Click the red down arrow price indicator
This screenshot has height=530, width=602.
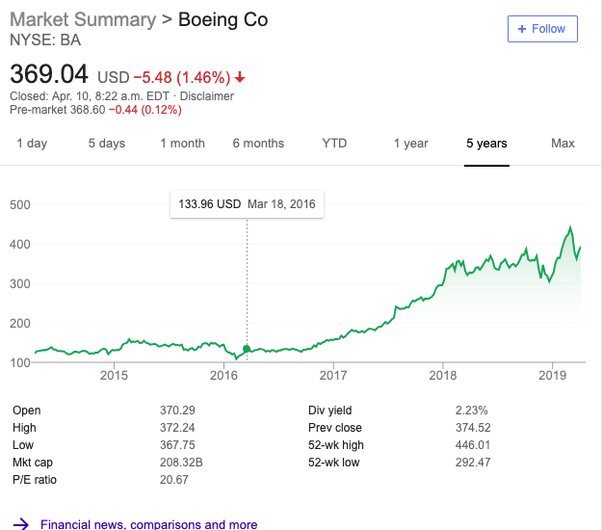click(240, 77)
